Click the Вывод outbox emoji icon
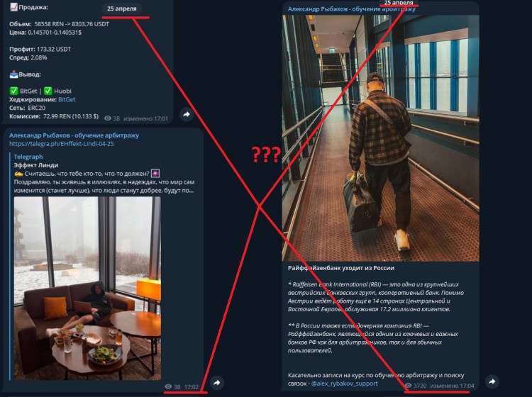The image size is (532, 397). (13, 74)
